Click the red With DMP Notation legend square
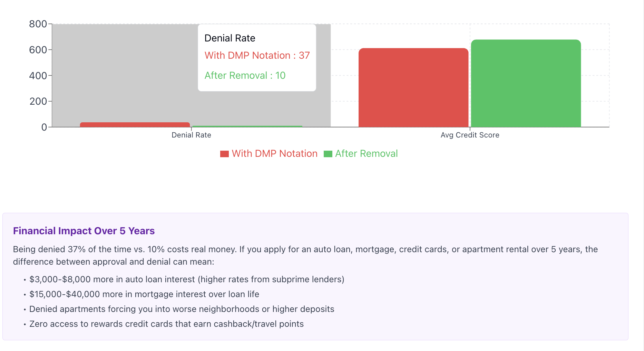 [x=224, y=154]
